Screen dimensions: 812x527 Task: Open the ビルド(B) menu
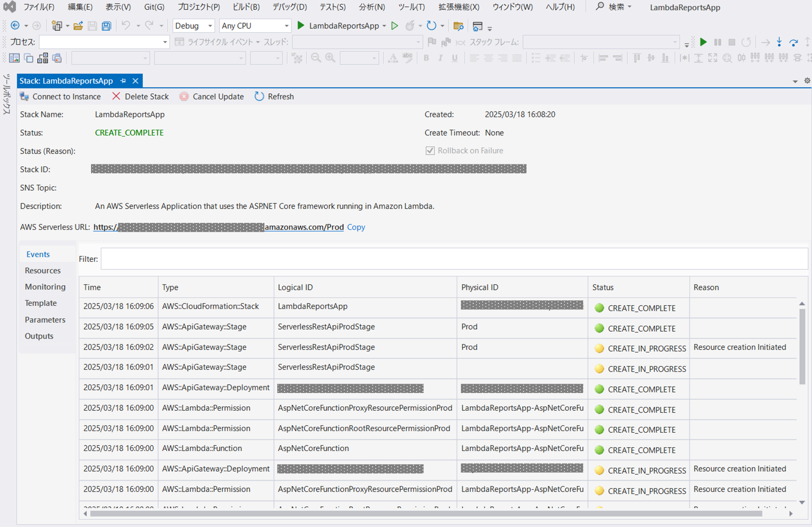pos(246,7)
